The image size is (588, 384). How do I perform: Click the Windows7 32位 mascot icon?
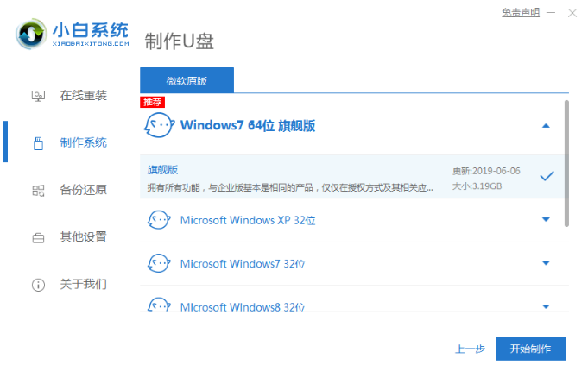coord(159,263)
